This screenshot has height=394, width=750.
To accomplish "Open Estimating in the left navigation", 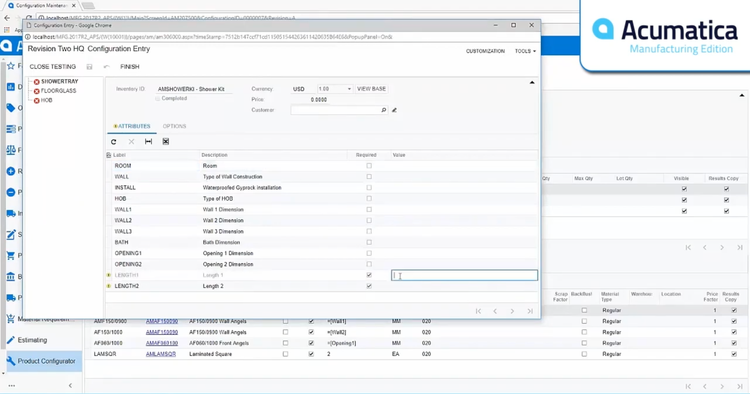I will 32,340.
